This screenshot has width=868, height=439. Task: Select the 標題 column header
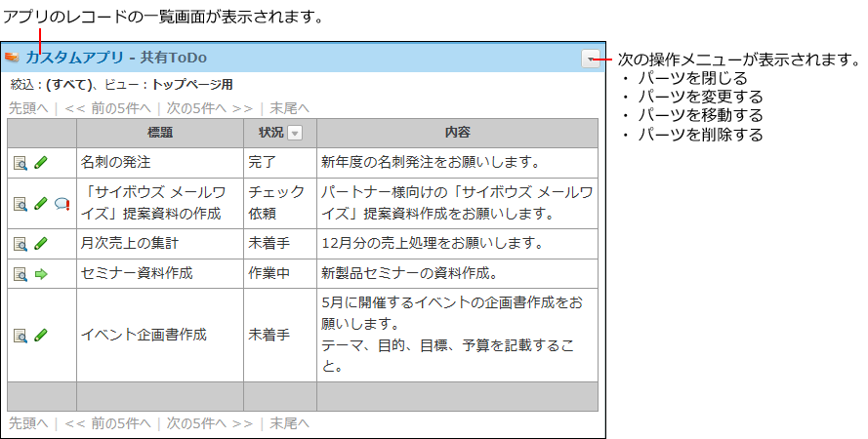tap(160, 133)
